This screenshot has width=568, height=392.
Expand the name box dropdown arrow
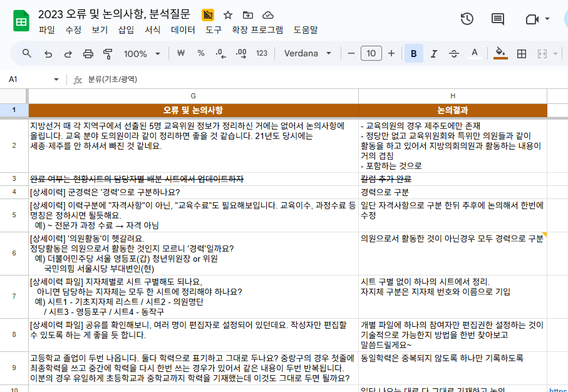click(x=56, y=80)
